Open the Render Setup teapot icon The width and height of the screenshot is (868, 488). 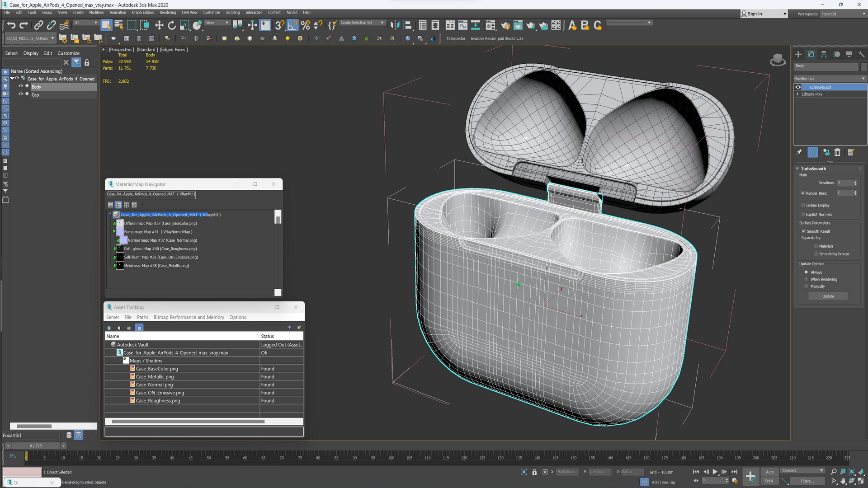505,25
